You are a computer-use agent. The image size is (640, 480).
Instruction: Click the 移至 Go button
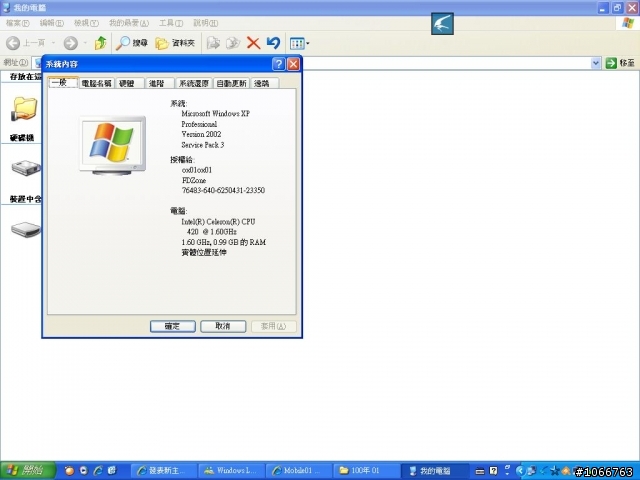[620, 63]
